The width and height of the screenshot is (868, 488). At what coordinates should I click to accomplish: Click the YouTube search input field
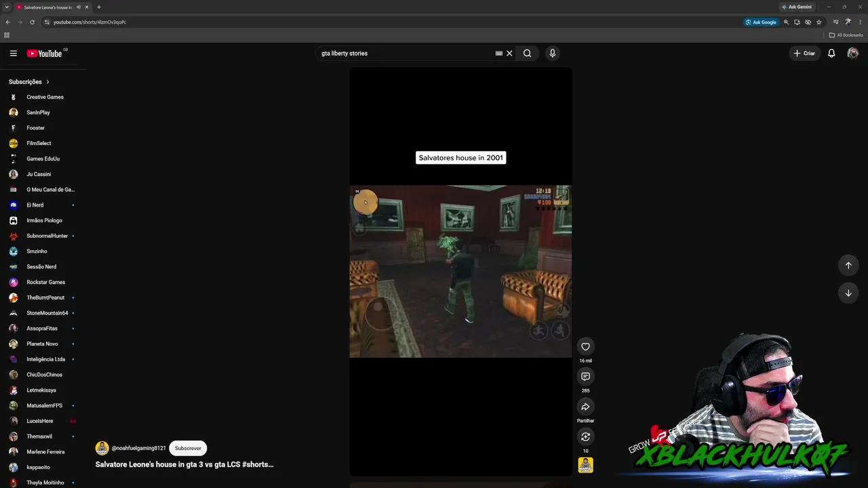(x=406, y=54)
